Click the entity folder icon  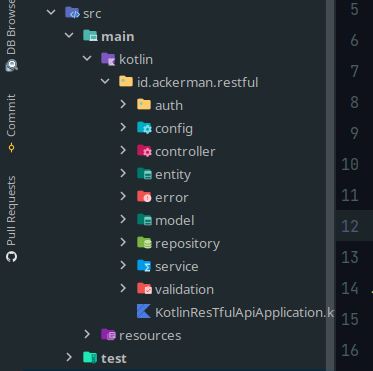pos(144,174)
